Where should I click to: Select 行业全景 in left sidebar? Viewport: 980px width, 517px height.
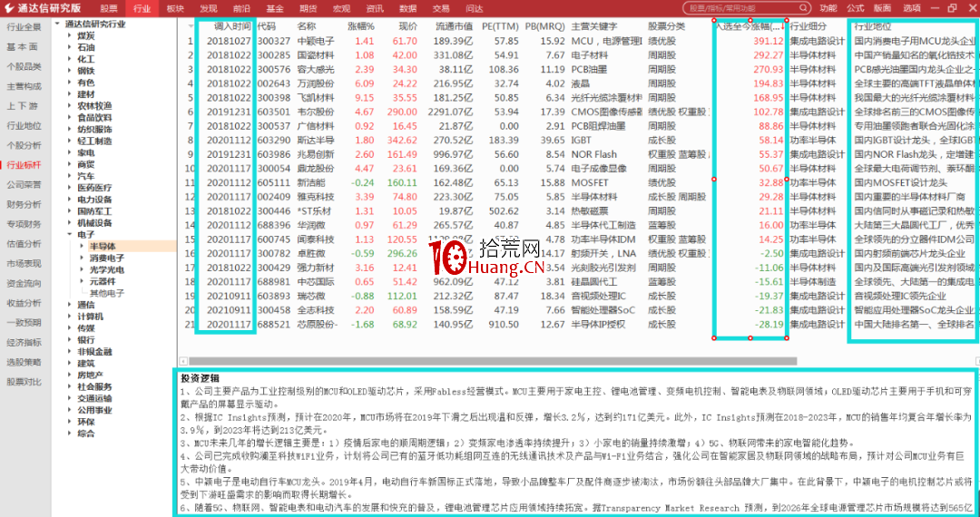[24, 27]
